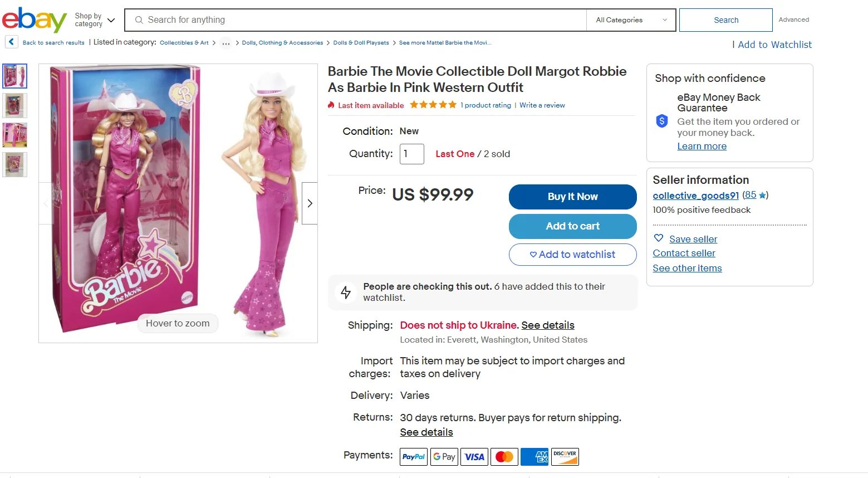Select the second product thumbnail

click(x=14, y=105)
